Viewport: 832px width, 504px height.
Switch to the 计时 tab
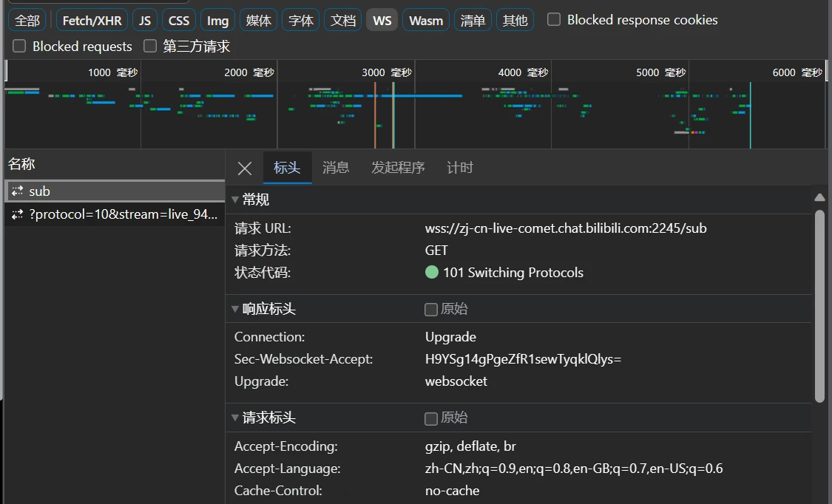coord(460,168)
